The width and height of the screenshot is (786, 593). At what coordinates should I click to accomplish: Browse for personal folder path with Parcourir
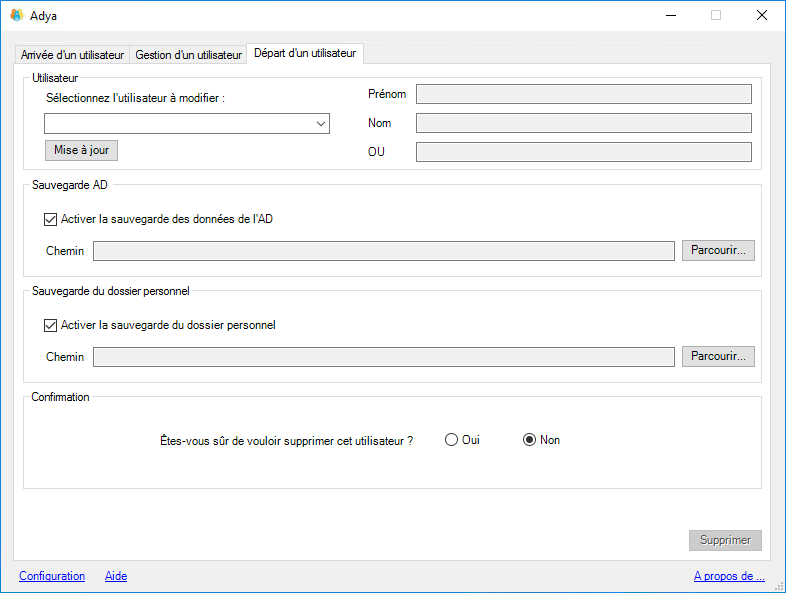718,357
